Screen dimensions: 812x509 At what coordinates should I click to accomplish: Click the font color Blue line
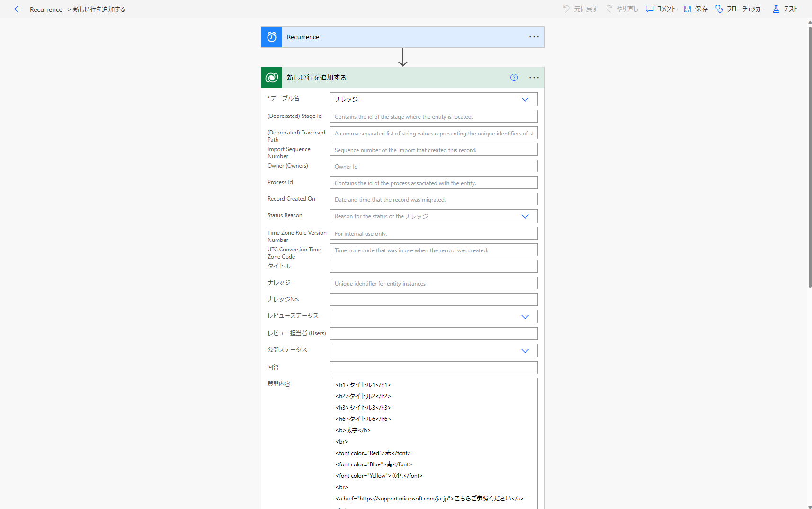374,464
